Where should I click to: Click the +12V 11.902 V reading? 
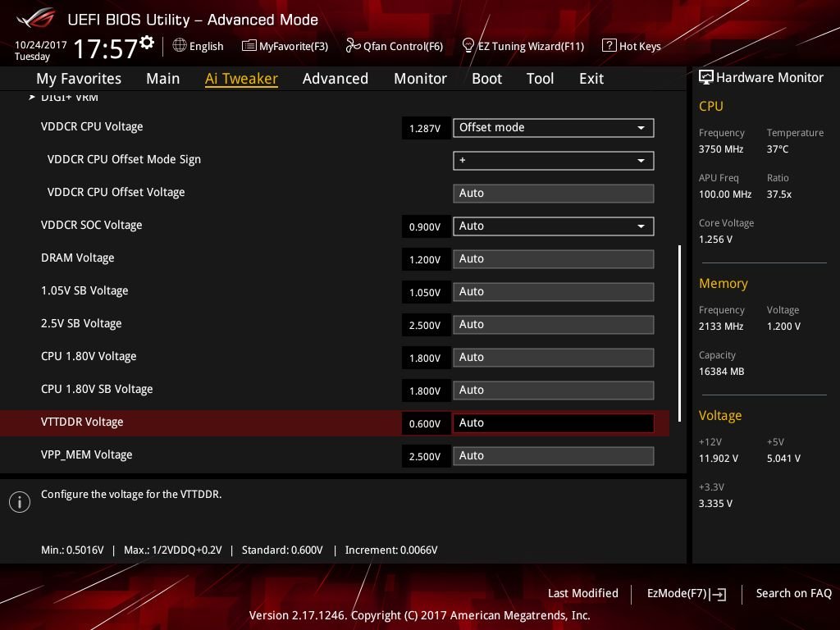coord(718,459)
